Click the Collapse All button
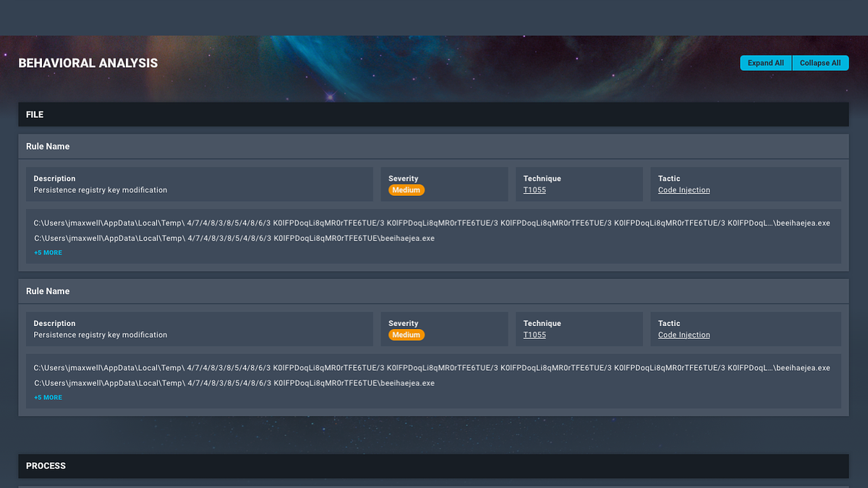 [820, 63]
